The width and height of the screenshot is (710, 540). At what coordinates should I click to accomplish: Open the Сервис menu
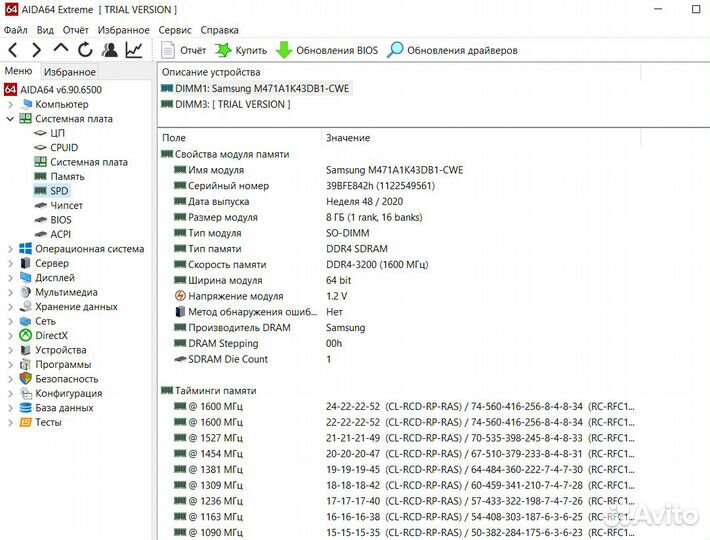tap(175, 30)
